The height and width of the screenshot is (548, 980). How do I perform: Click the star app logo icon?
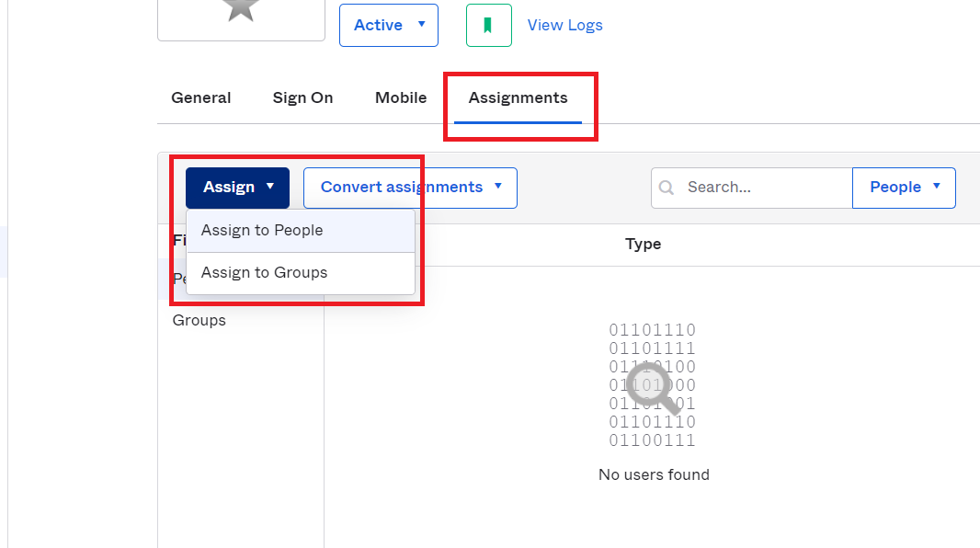[241, 10]
